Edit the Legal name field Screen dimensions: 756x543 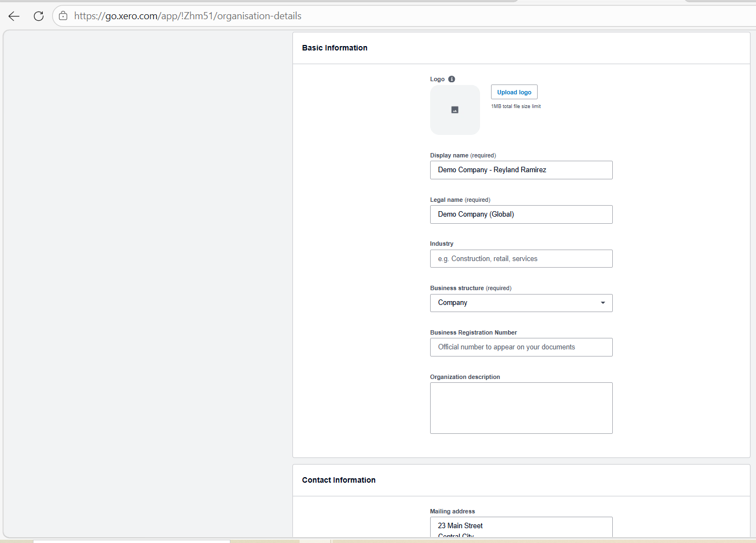pyautogui.click(x=521, y=214)
